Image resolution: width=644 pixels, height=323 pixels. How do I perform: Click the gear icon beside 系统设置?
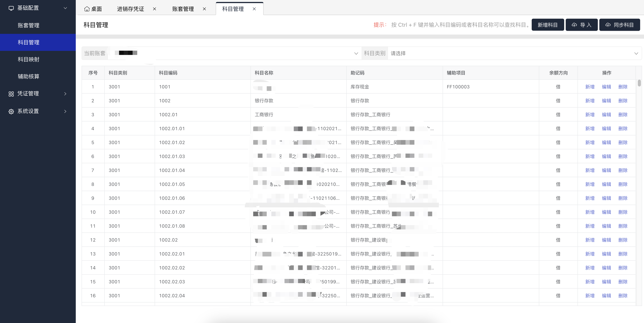[11, 111]
